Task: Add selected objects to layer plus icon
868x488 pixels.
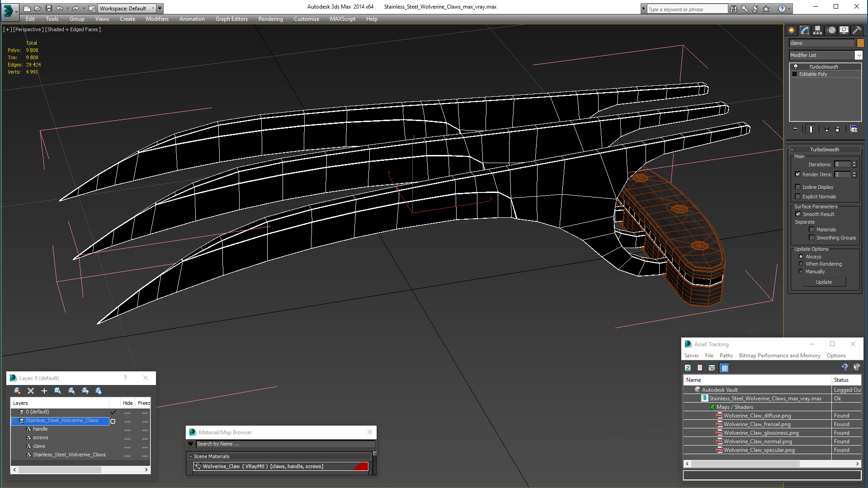Action: pyautogui.click(x=44, y=391)
